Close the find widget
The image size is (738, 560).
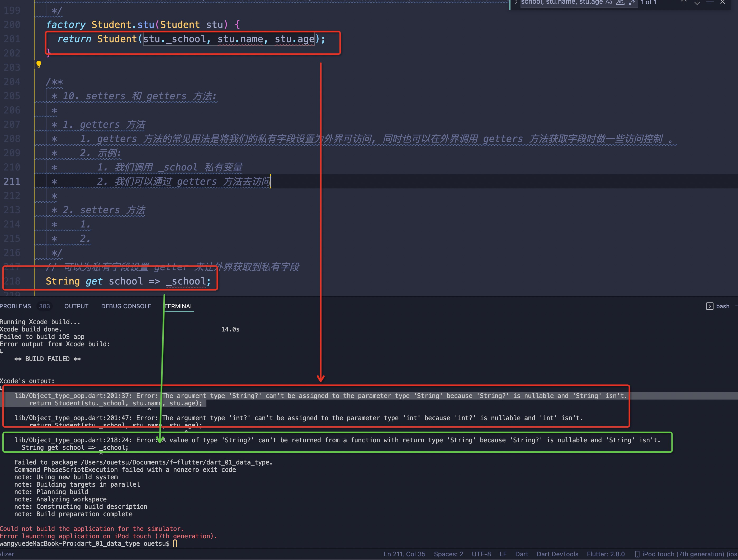(x=723, y=2)
